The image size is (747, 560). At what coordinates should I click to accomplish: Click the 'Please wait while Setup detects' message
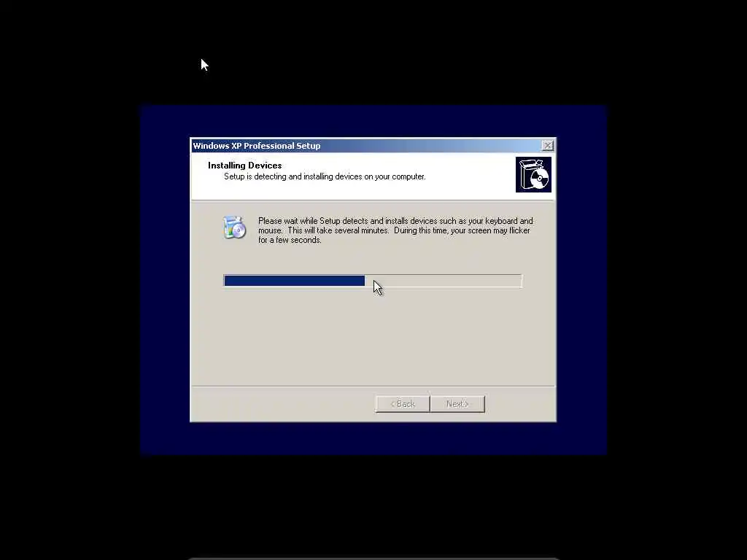pos(395,230)
